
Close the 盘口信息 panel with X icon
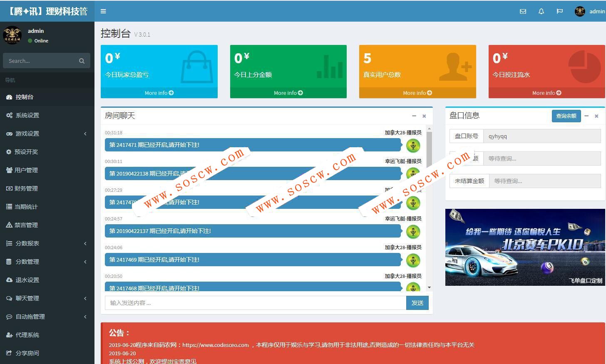pyautogui.click(x=596, y=116)
